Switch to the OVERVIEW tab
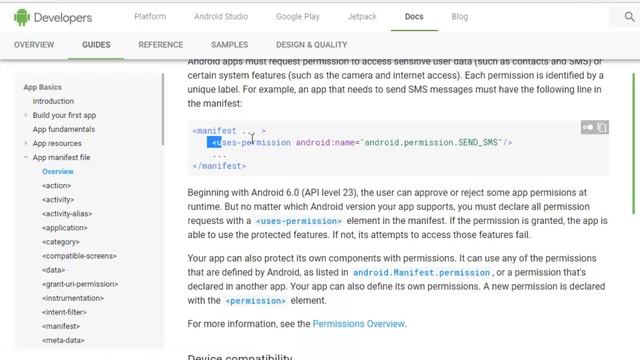Screen dimensions: 640x360 [34, 45]
